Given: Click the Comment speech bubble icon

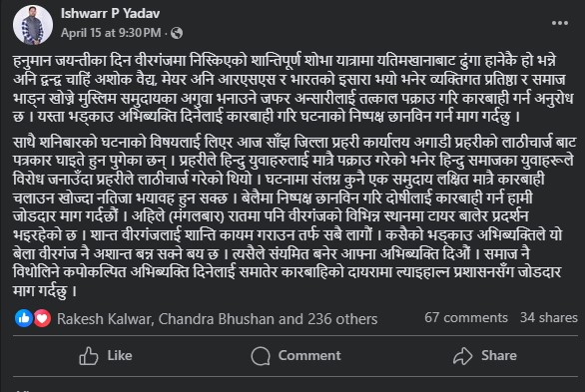Looking at the screenshot, I should click(x=261, y=356).
